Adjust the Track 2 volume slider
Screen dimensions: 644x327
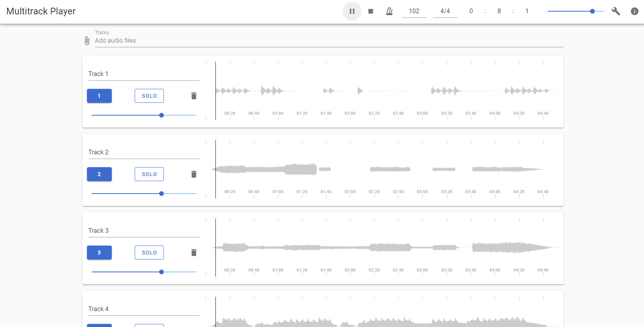(x=144, y=194)
